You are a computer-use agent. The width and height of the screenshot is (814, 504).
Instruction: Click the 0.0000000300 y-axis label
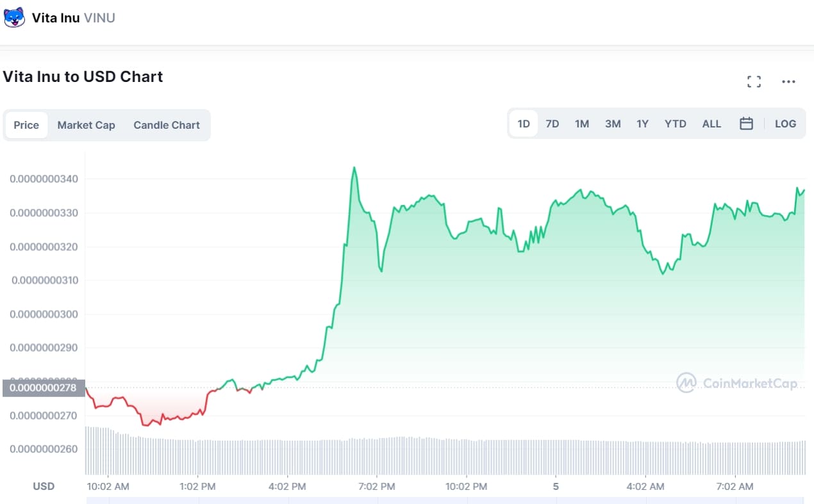pyautogui.click(x=44, y=314)
